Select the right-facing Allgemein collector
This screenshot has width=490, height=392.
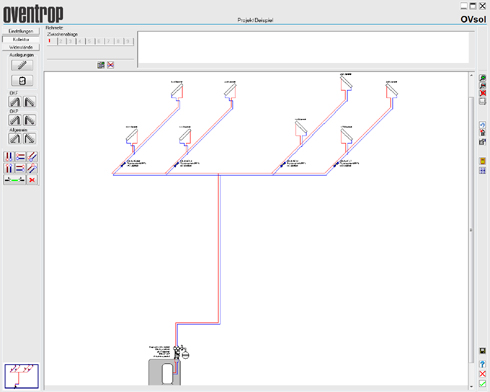pos(29,138)
